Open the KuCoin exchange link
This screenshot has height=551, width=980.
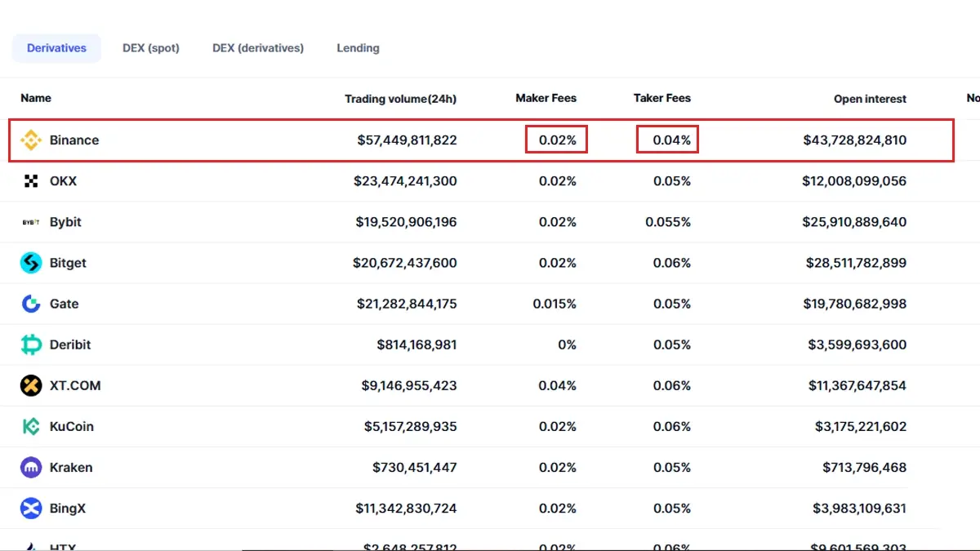72,426
